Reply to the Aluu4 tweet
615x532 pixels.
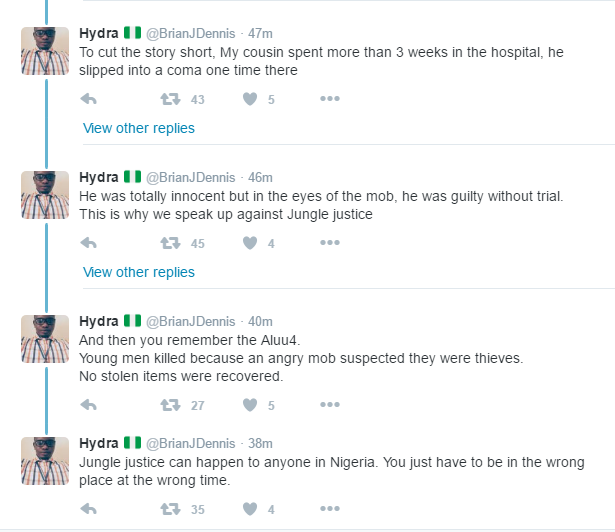[x=89, y=404]
